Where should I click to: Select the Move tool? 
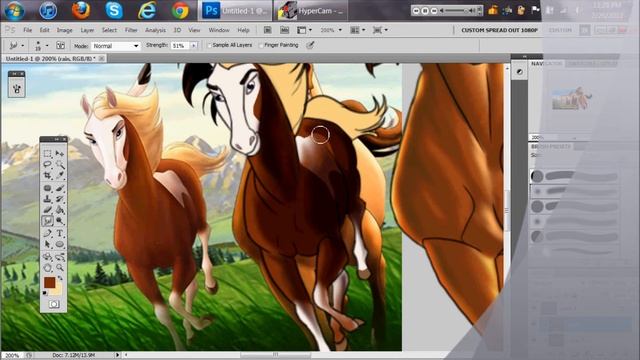(x=60, y=154)
